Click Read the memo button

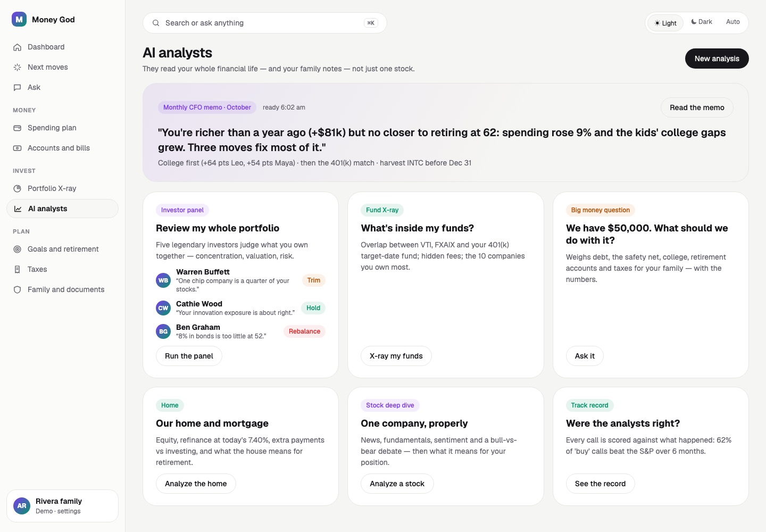coord(697,107)
